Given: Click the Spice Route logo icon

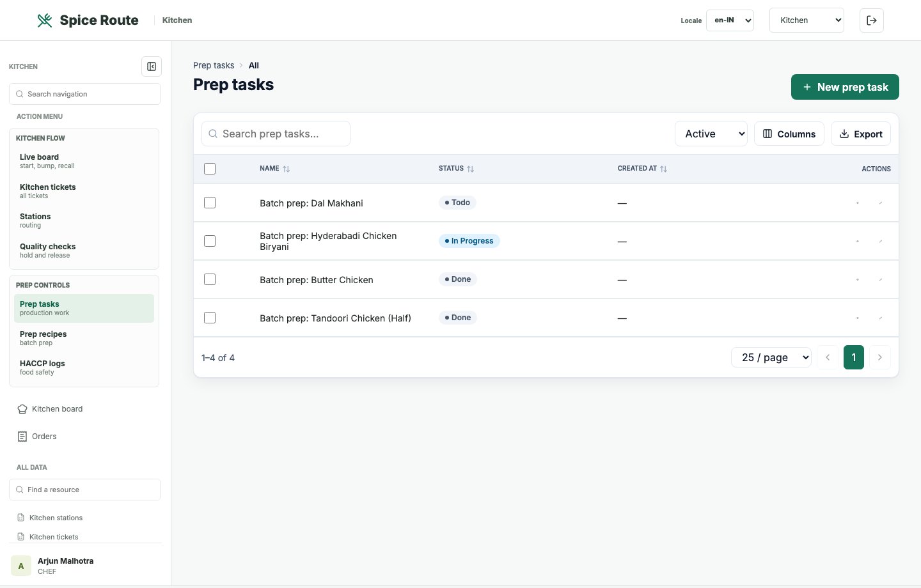Looking at the screenshot, I should (45, 20).
